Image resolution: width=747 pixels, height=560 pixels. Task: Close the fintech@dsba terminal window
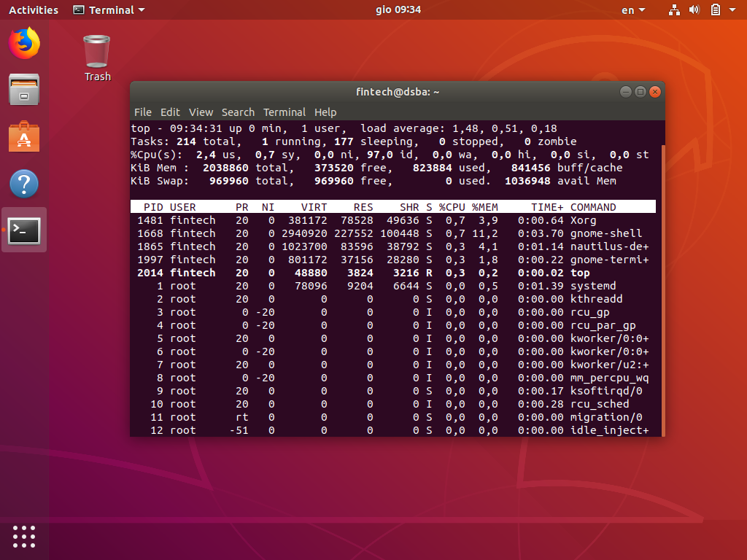point(655,92)
